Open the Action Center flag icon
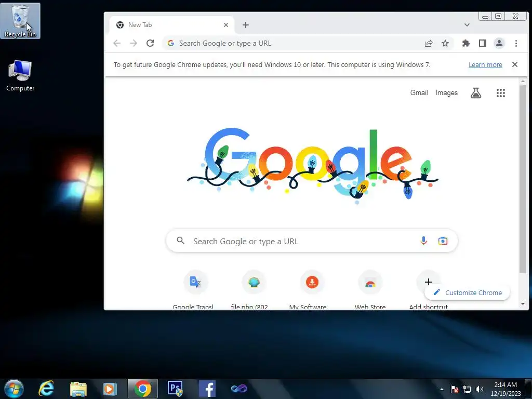The image size is (532, 399). [454, 389]
